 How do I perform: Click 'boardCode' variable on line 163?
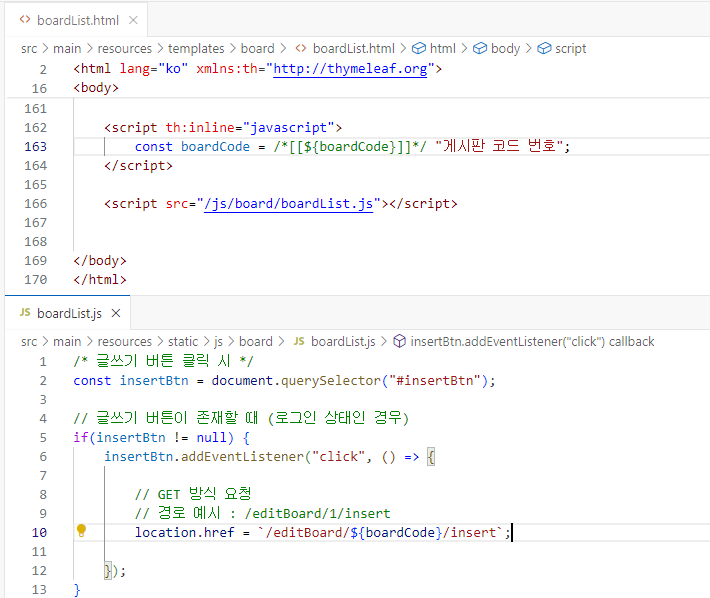pos(215,147)
